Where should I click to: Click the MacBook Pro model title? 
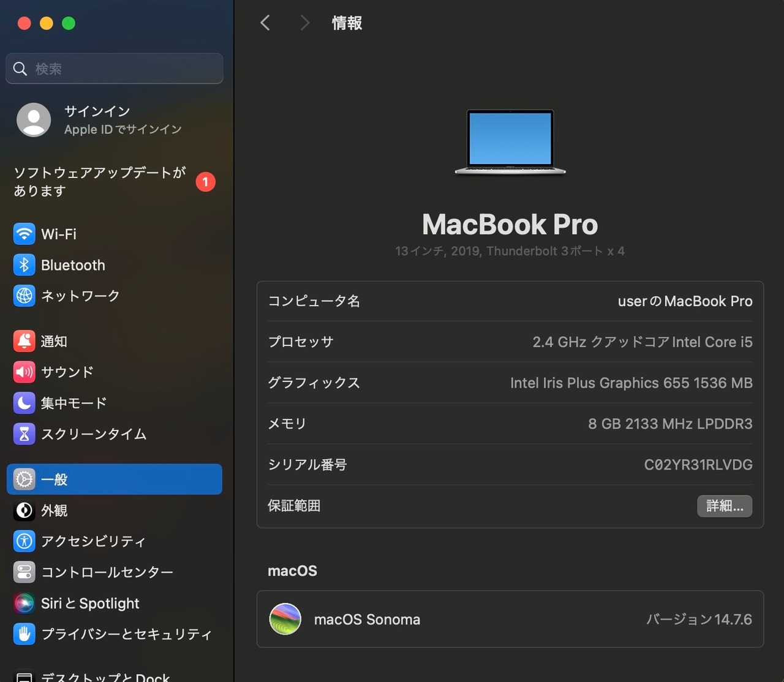tap(510, 224)
